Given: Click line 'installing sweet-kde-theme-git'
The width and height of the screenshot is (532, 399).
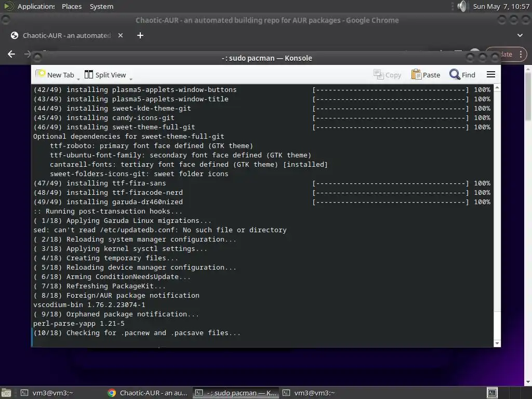Looking at the screenshot, I should coord(112,108).
